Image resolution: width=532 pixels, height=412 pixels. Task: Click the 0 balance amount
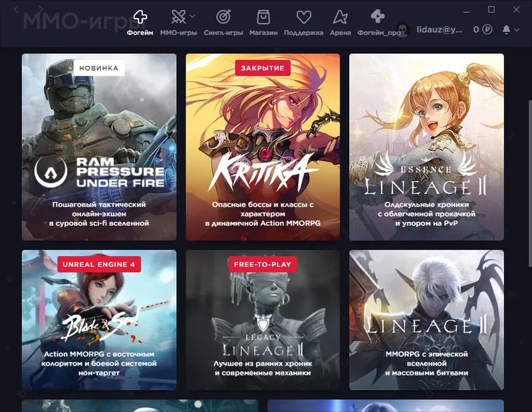[x=476, y=30]
